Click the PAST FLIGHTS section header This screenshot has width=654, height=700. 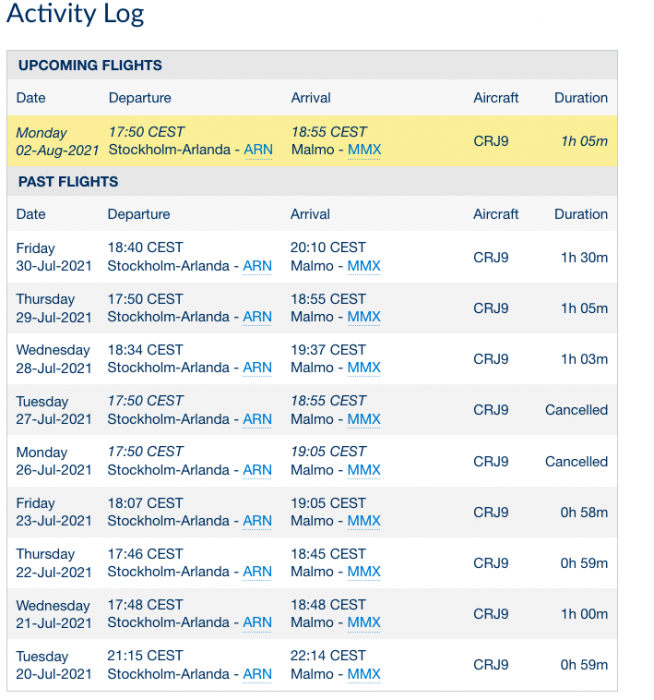(x=68, y=182)
